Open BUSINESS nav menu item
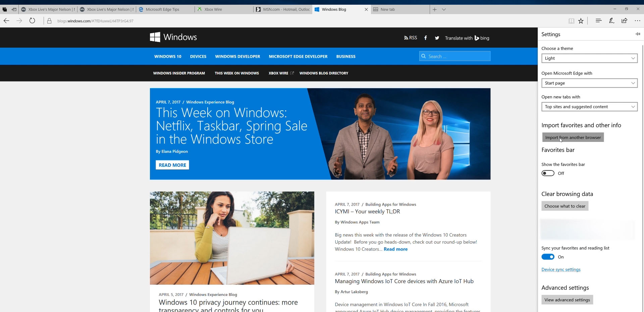This screenshot has width=644, height=312. click(x=346, y=56)
